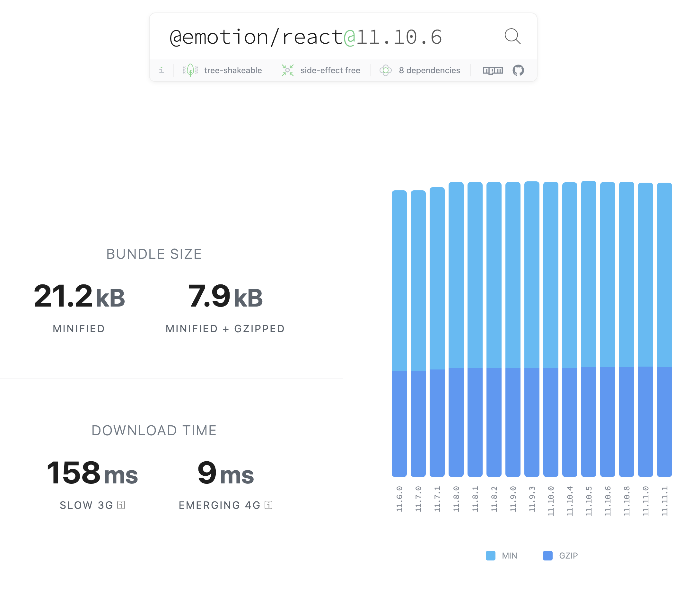
Task: Select the 11.11.1 version bar
Action: tap(664, 334)
